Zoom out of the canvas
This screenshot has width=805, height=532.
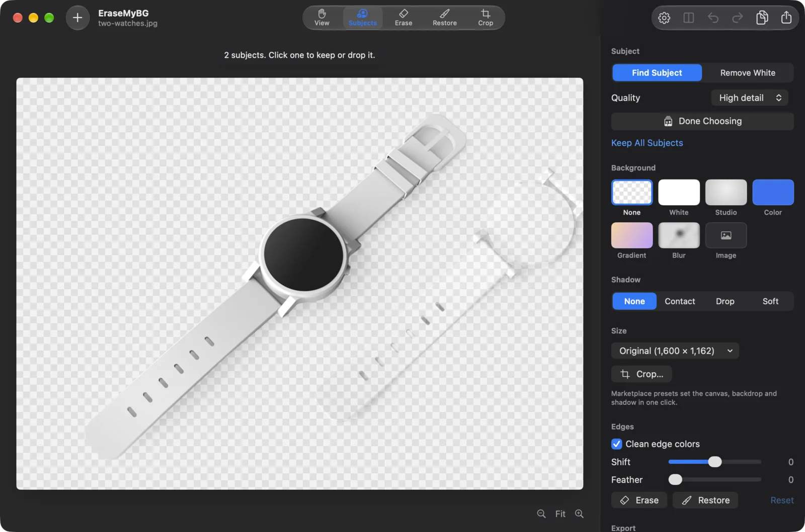pyautogui.click(x=541, y=513)
